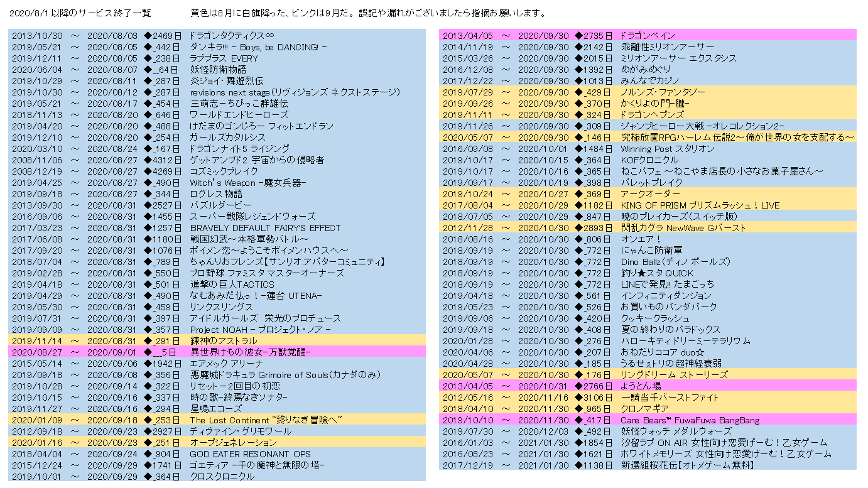This screenshot has width=868, height=488.
Task: Click the ようとん場 pink row title
Action: click(640, 386)
